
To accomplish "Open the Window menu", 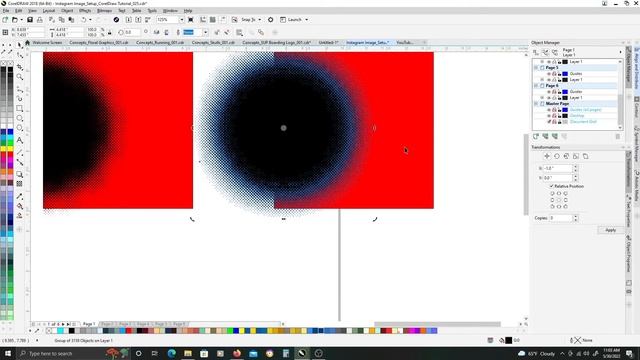I will pos(170,11).
